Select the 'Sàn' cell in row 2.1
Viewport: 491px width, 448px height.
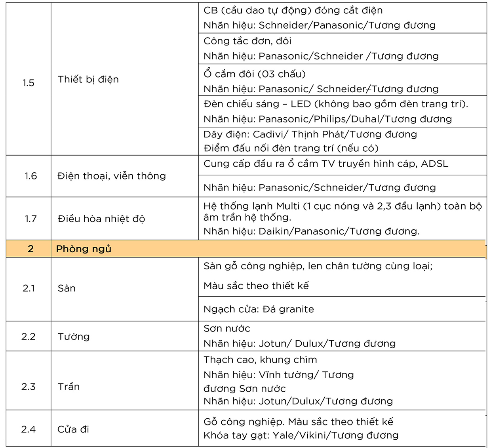click(x=67, y=288)
